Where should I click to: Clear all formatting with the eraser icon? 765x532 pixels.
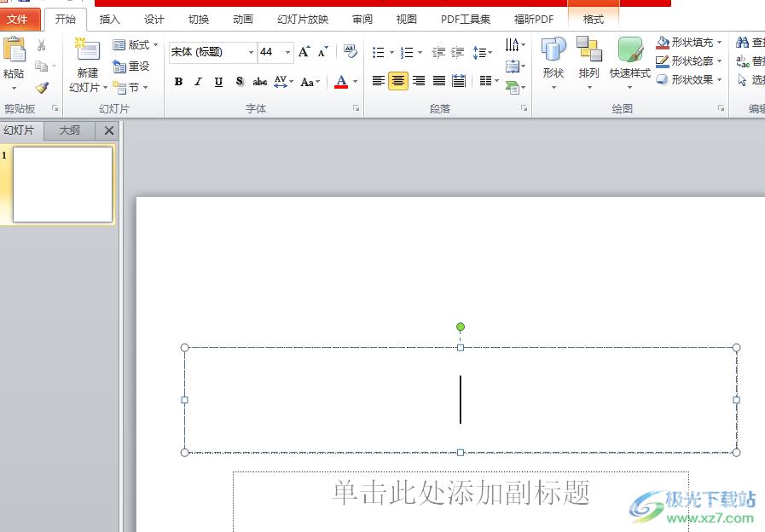(x=351, y=50)
